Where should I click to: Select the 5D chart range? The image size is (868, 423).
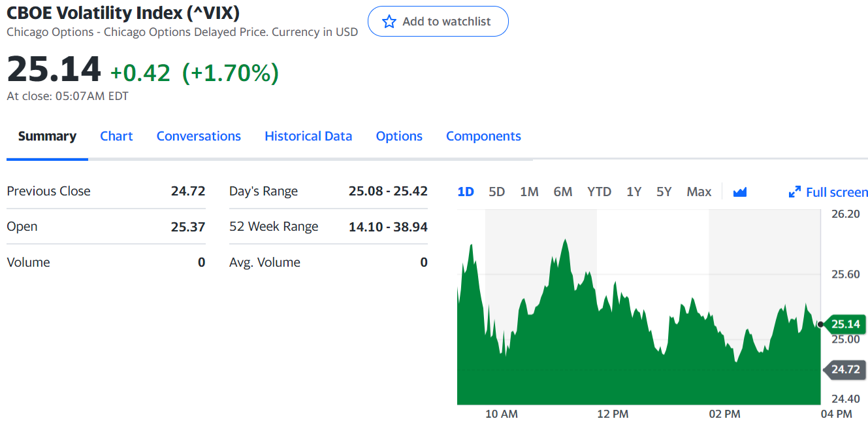(x=497, y=192)
